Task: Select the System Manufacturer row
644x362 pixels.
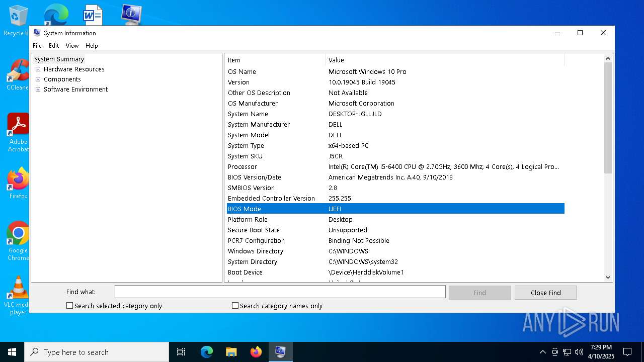Action: click(395, 124)
